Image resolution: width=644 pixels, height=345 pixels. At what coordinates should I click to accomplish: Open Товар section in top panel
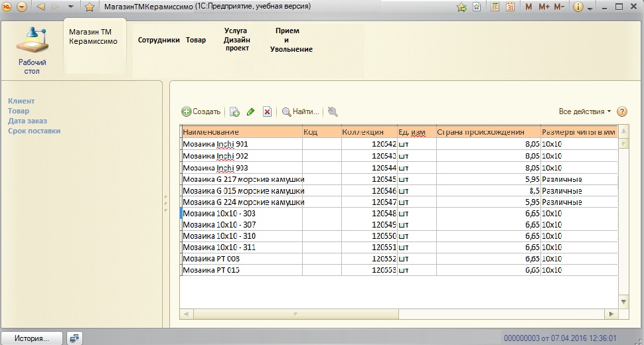tap(195, 40)
